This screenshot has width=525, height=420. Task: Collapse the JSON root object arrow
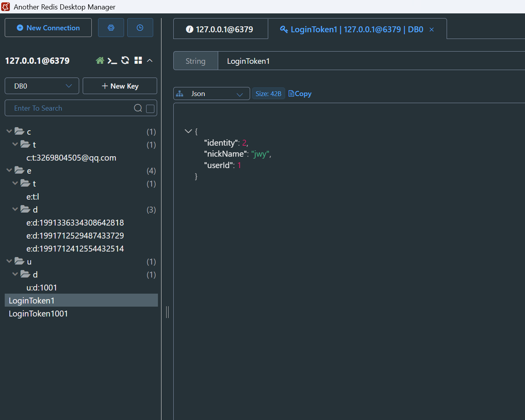188,131
